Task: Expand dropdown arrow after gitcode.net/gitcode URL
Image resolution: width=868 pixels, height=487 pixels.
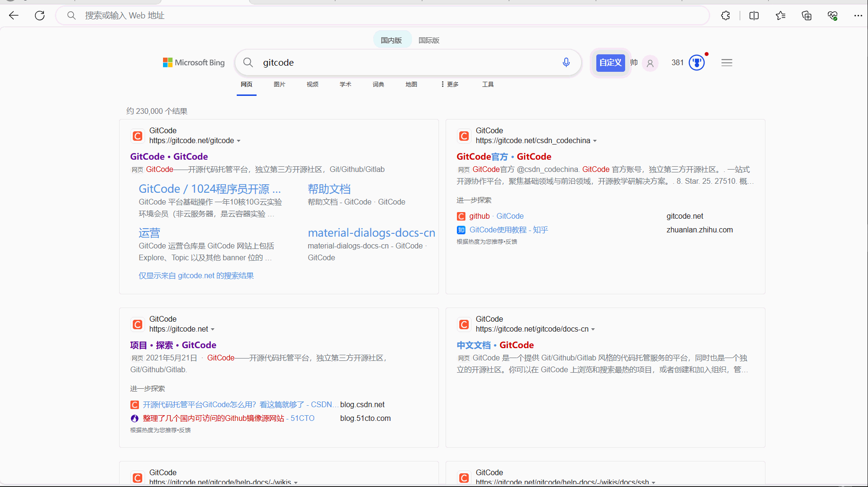Action: [239, 141]
